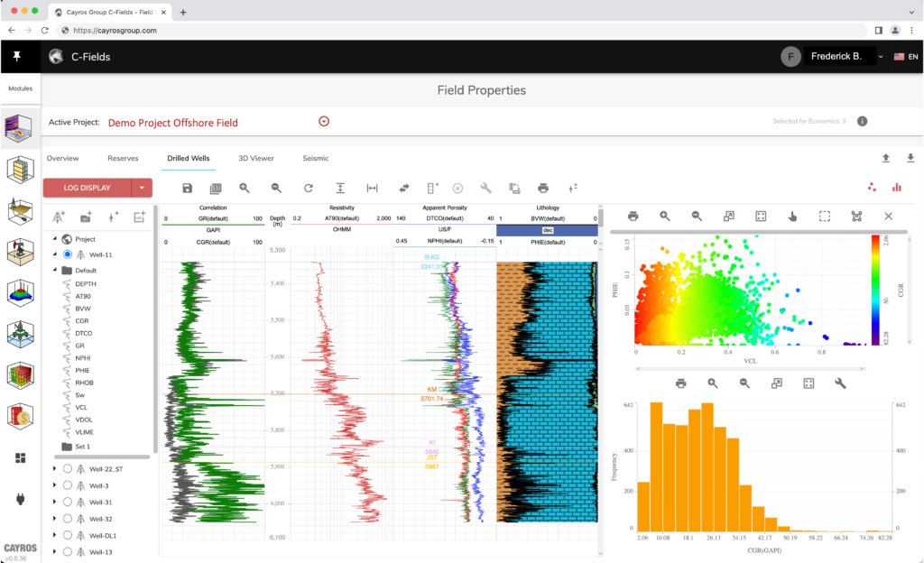The image size is (924, 563).
Task: Switch to the Reserves tab
Action: click(x=123, y=159)
